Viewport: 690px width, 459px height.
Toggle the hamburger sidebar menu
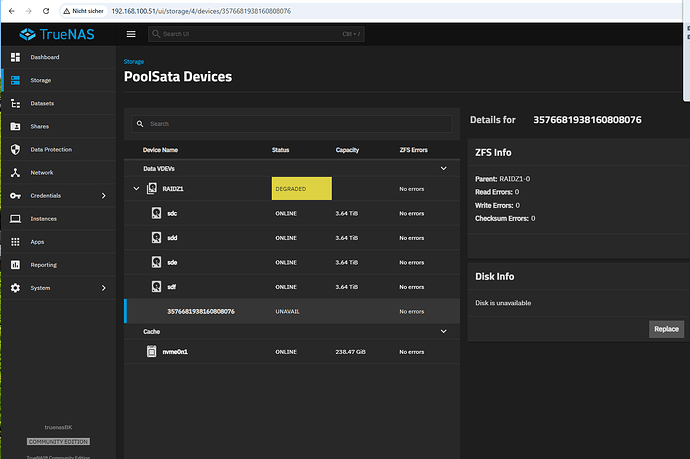pos(131,34)
